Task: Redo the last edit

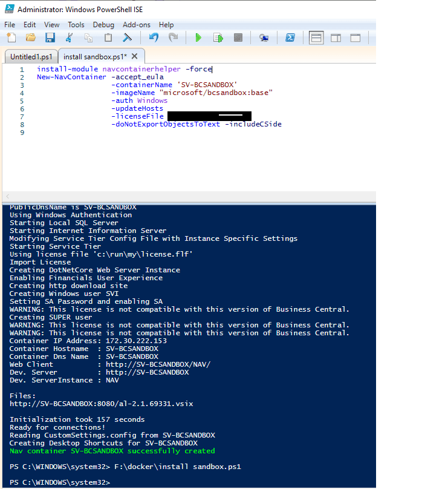Action: point(173,38)
